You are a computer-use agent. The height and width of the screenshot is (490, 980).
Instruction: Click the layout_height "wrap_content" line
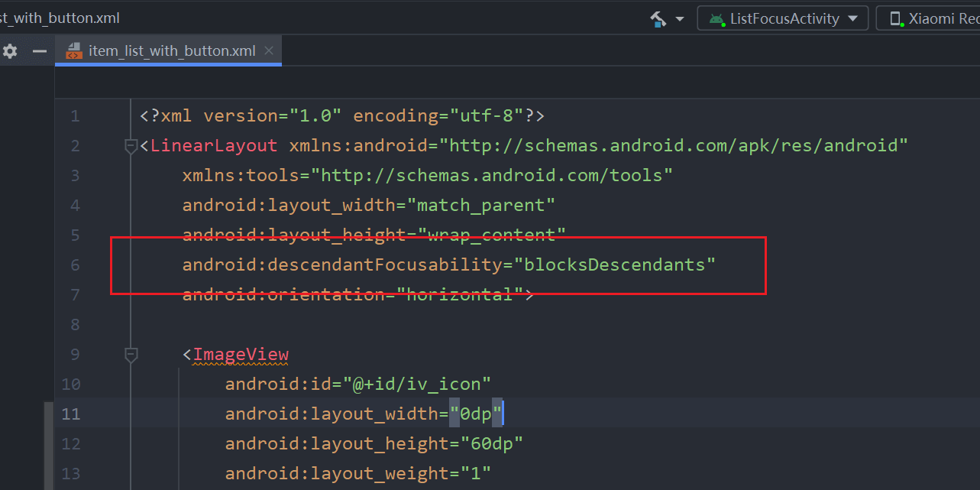tap(374, 235)
